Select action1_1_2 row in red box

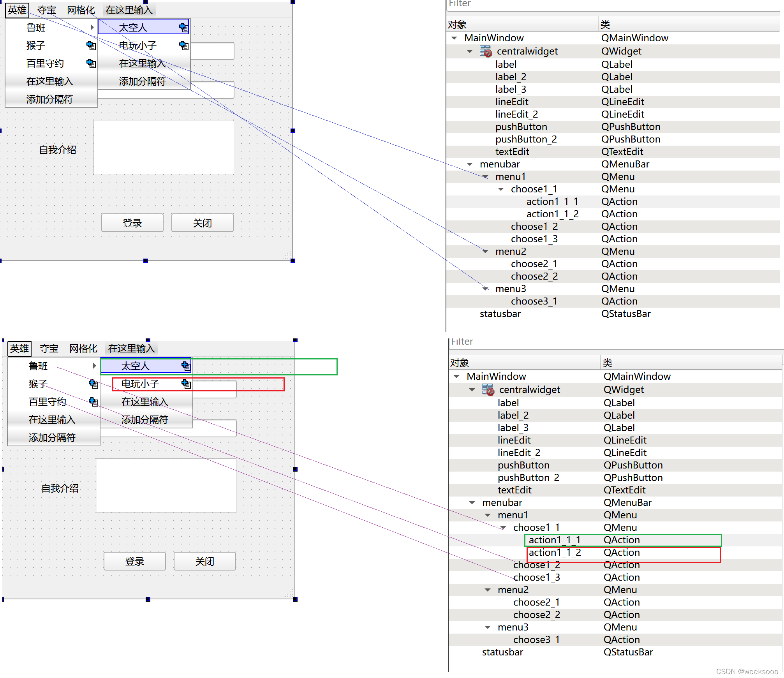click(x=555, y=553)
